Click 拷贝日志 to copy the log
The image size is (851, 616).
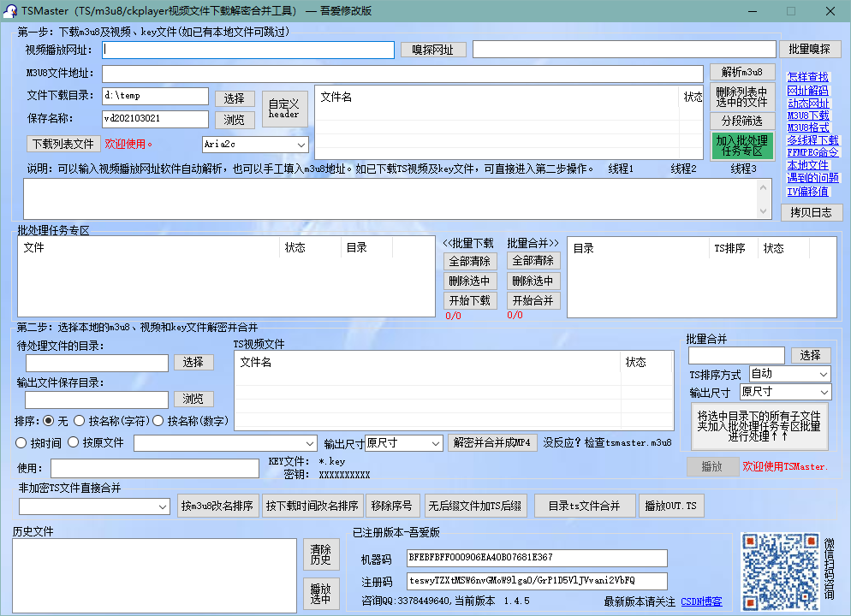tap(810, 212)
